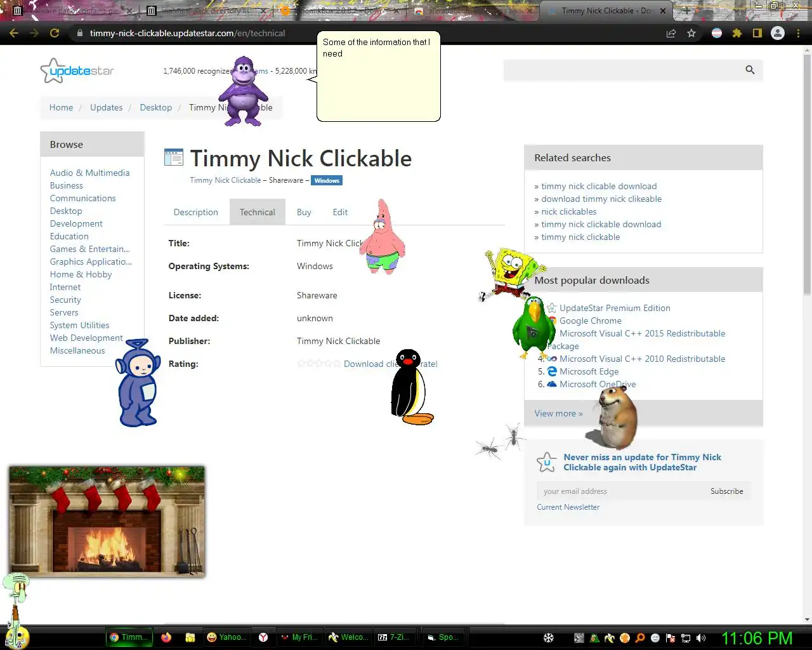Viewport: 812px width, 650px height.
Task: Click the Windows platform badge under the title
Action: (327, 180)
